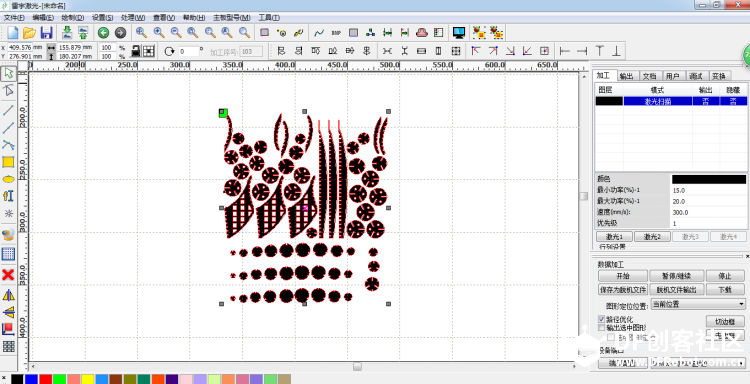Viewport: 750px width, 384px height.
Task: Undo with the green left arrow icon
Action: pos(103,33)
